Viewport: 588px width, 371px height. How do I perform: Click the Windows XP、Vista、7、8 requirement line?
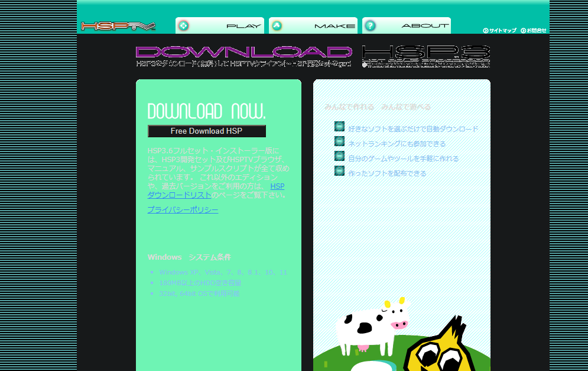tap(223, 272)
